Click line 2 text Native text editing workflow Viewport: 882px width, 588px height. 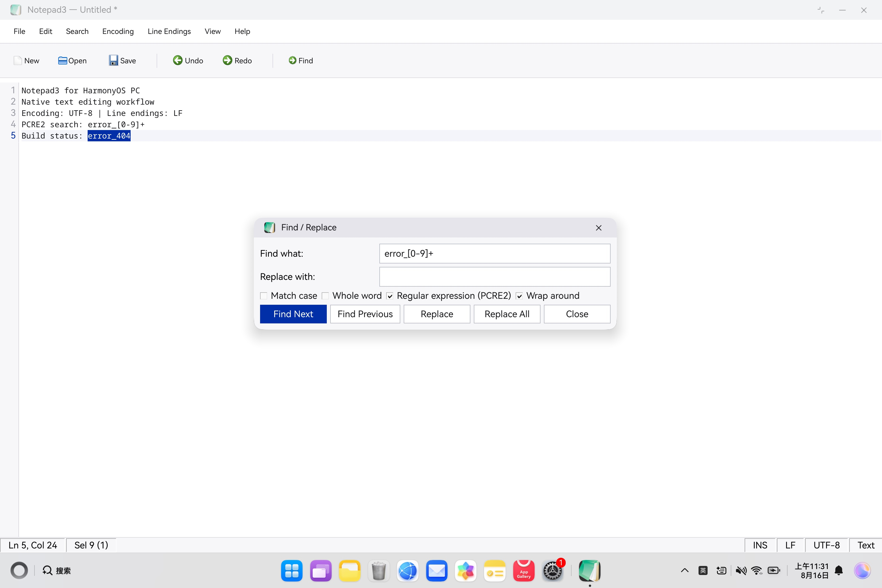click(88, 101)
